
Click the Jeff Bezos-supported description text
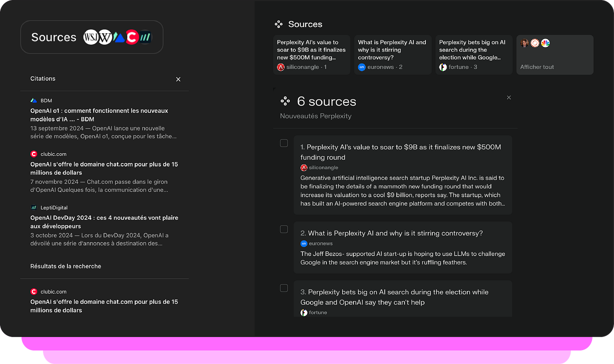403,258
